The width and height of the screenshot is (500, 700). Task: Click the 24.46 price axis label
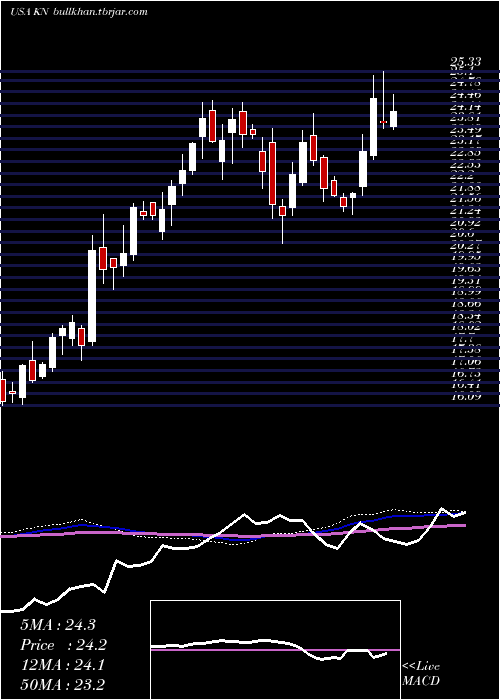[x=465, y=95]
